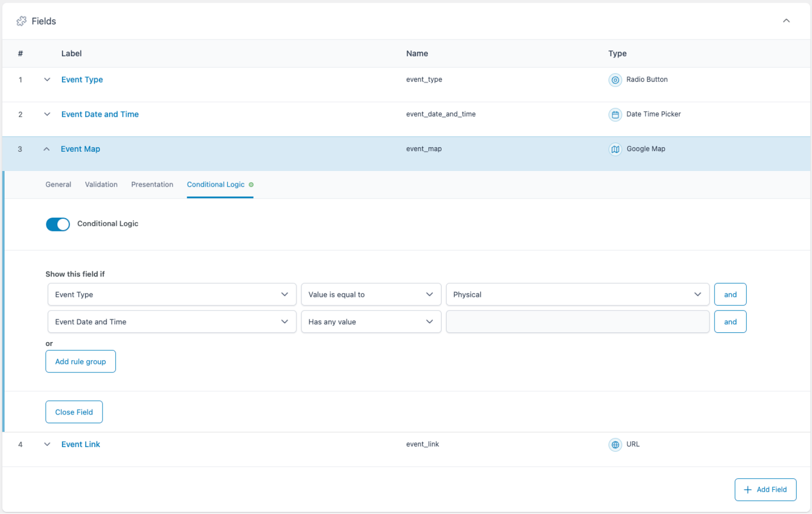Turn off the Conditional Logic toggle
The height and width of the screenshot is (514, 812).
(58, 224)
